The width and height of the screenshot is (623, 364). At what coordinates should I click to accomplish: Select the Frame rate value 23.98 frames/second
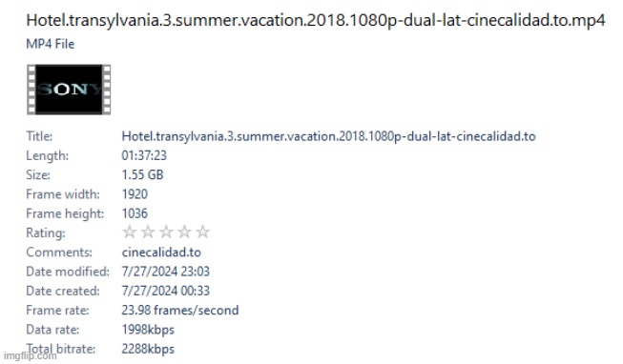pos(180,310)
